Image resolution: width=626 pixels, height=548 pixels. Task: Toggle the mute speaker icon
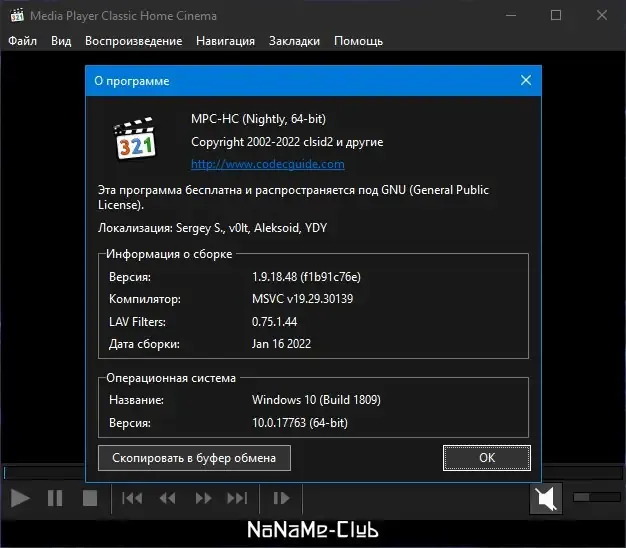(546, 499)
